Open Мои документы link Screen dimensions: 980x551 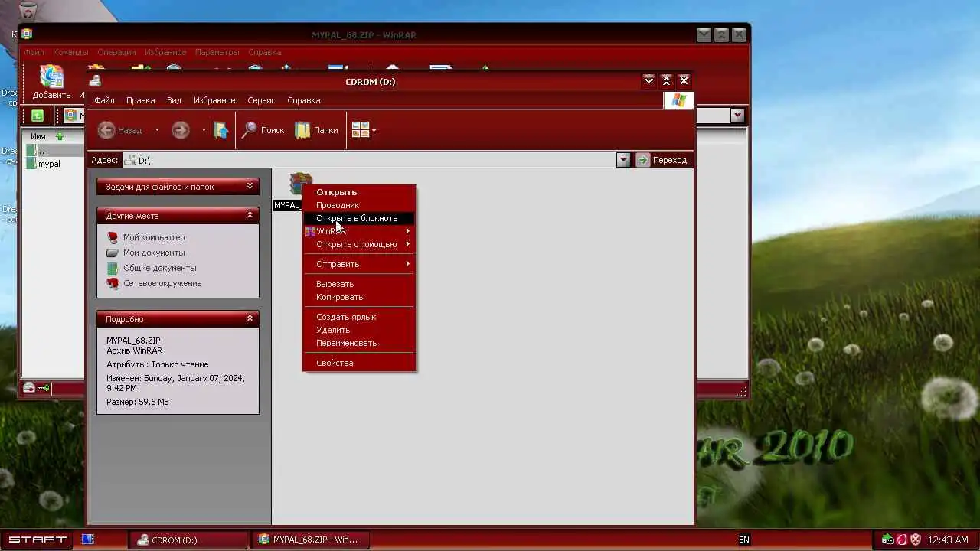pos(154,253)
